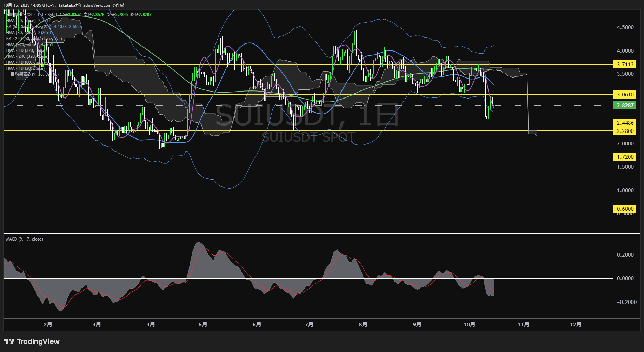Viewport: 644px width, 352px height.
Task: Select the HMA (20, close) indicator legend
Action: tap(21, 21)
